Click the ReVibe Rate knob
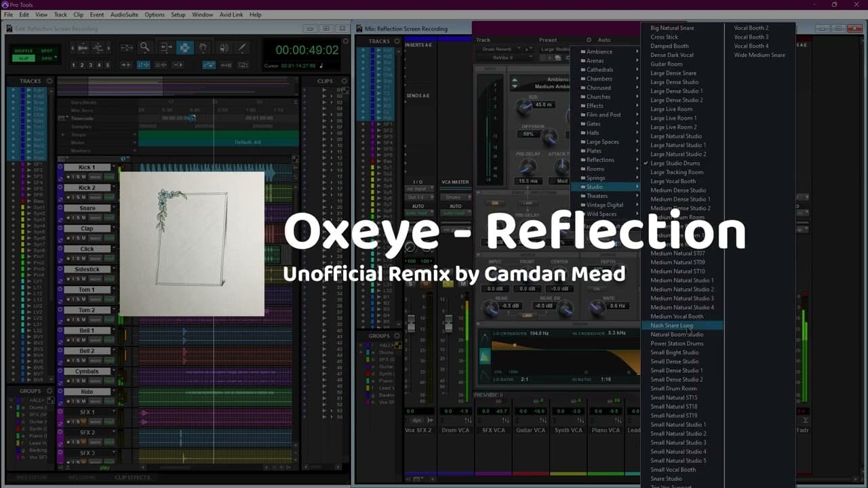868x488 pixels. [597, 308]
